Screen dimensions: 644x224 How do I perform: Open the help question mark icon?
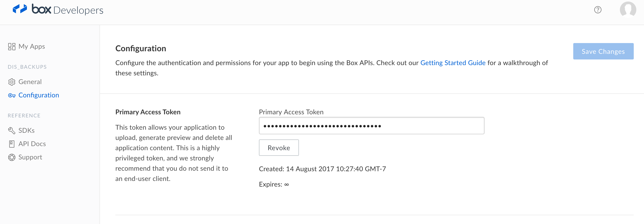point(598,10)
